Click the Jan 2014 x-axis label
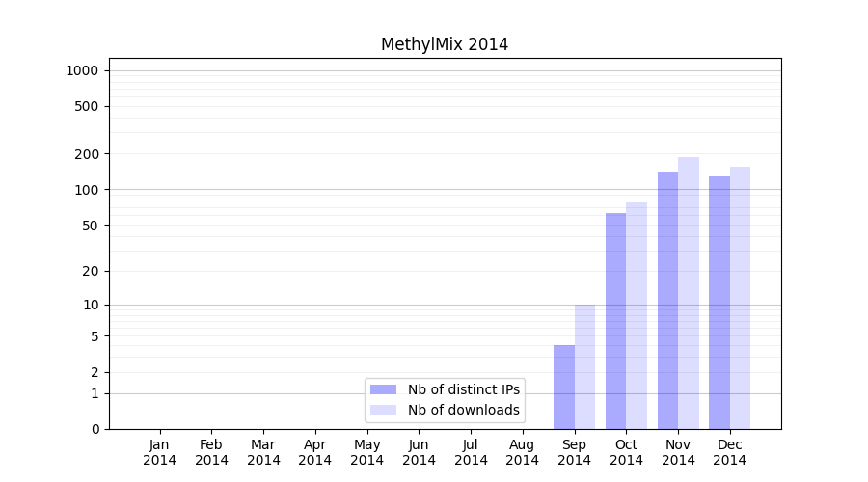The image size is (868, 482). (x=160, y=452)
